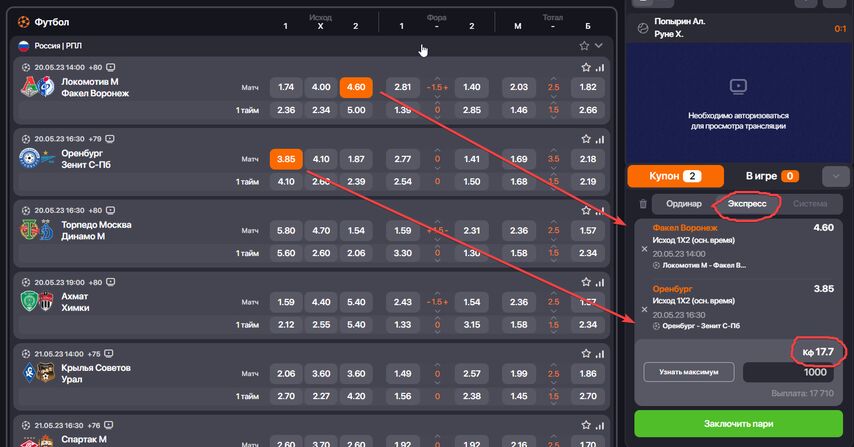Deselect odds 3.85 for Оренбург win
This screenshot has width=854, height=447.
click(286, 159)
